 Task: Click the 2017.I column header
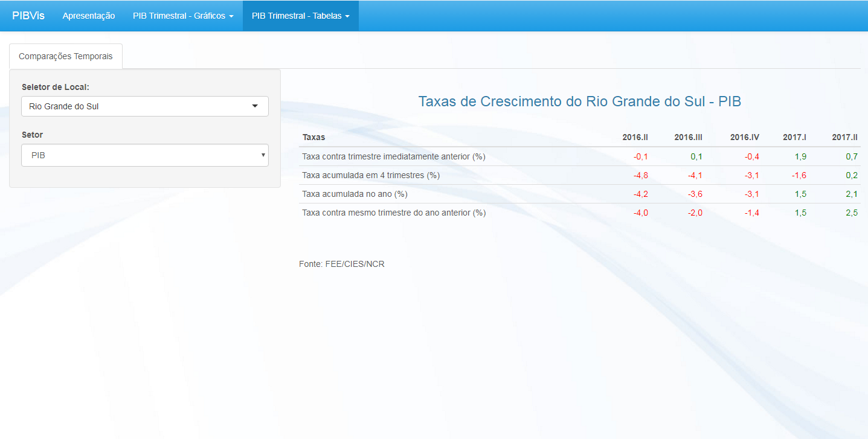pyautogui.click(x=794, y=137)
